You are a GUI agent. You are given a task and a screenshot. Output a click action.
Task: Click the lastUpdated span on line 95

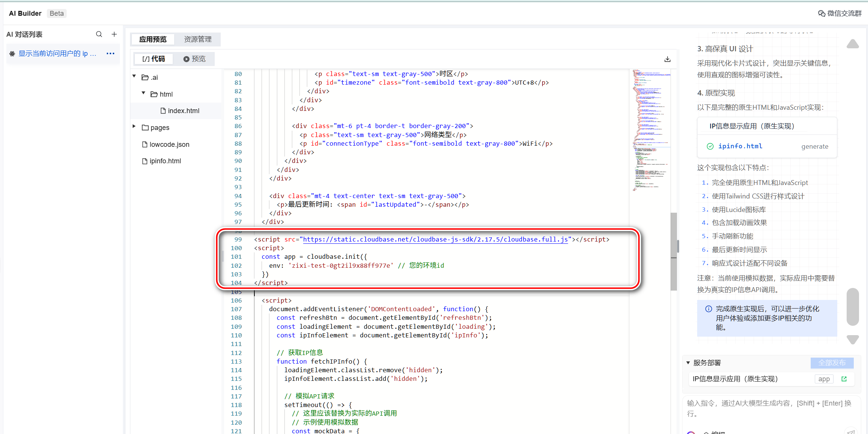click(x=396, y=204)
